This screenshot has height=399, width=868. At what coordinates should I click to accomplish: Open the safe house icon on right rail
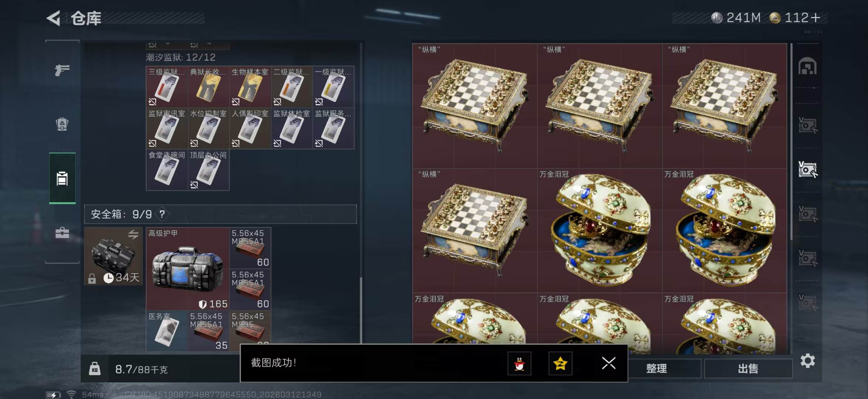coord(807,66)
